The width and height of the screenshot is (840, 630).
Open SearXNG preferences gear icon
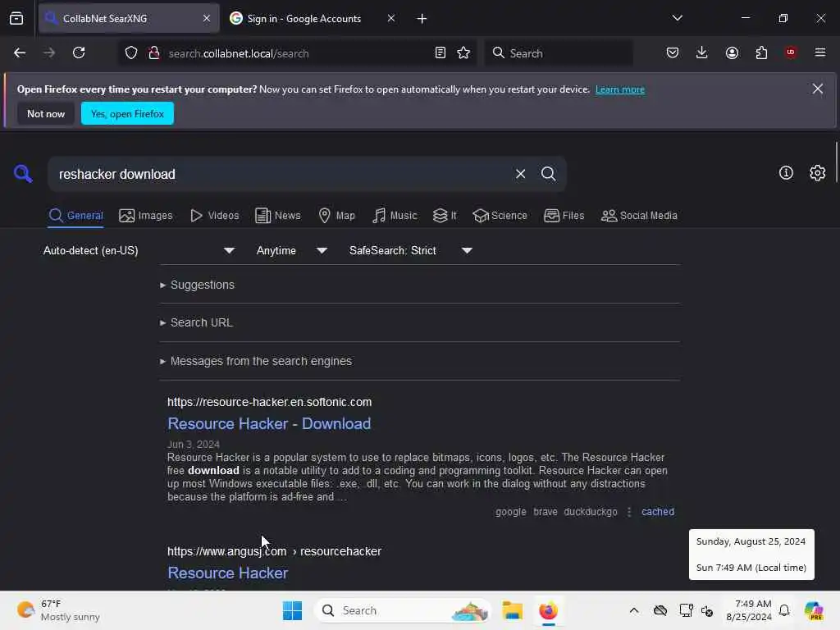818,173
